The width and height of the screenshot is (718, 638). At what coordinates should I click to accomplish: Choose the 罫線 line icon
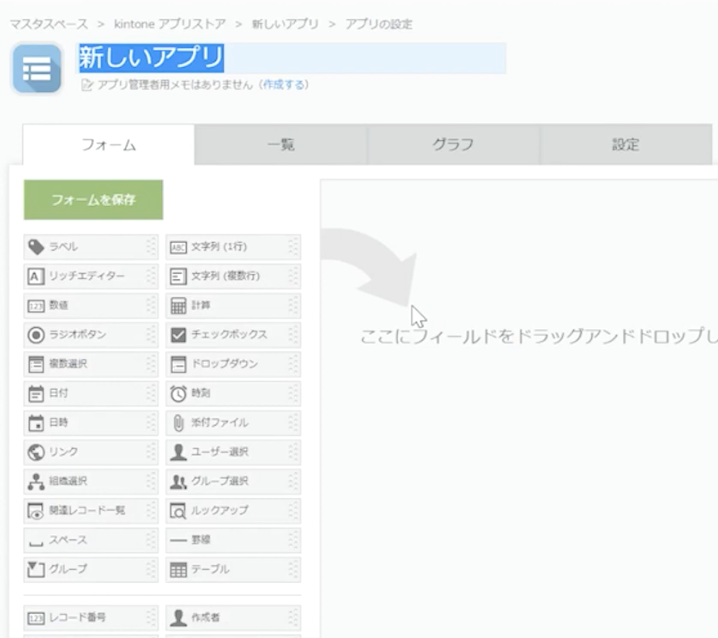point(178,540)
